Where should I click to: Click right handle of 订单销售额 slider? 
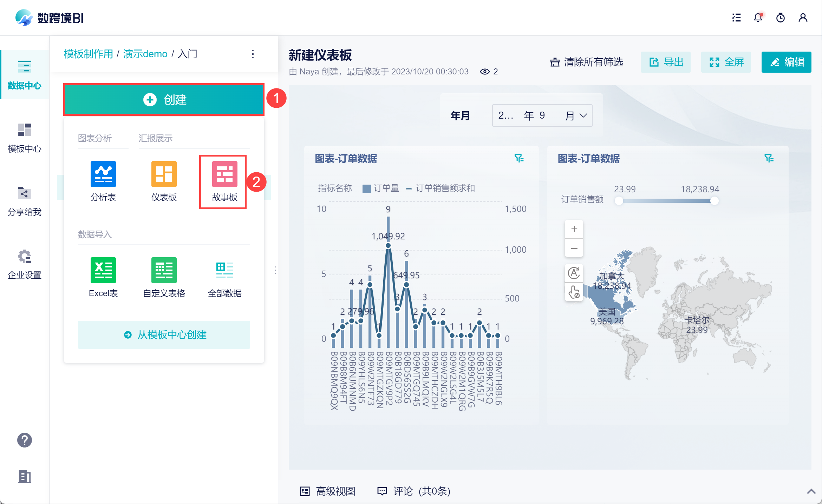[714, 201]
